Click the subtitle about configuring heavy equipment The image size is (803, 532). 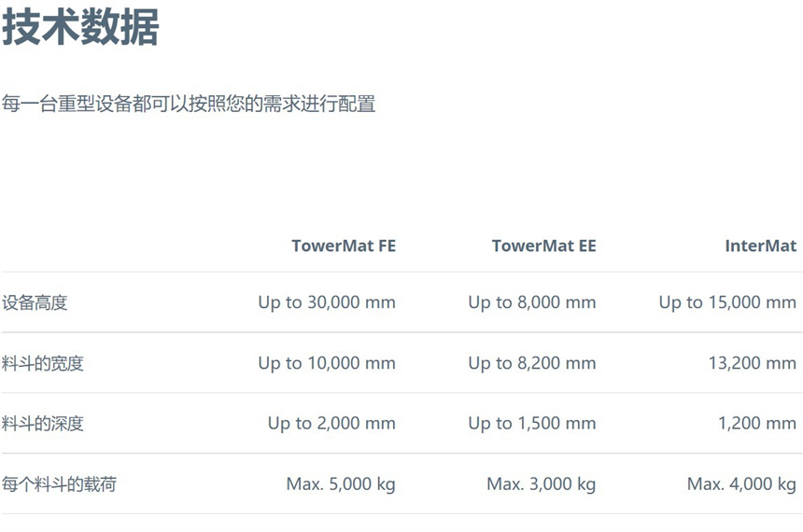(189, 104)
